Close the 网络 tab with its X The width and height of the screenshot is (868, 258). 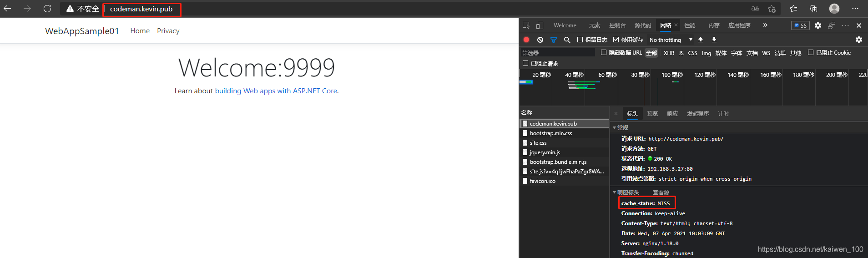[676, 25]
